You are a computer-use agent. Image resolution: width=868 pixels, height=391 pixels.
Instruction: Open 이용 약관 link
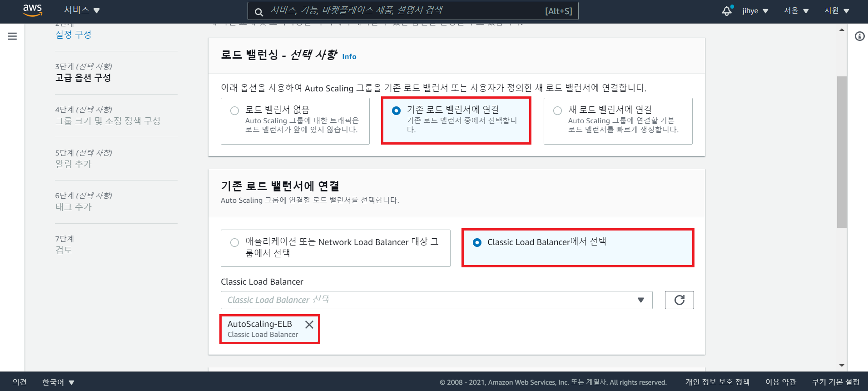coord(781,382)
